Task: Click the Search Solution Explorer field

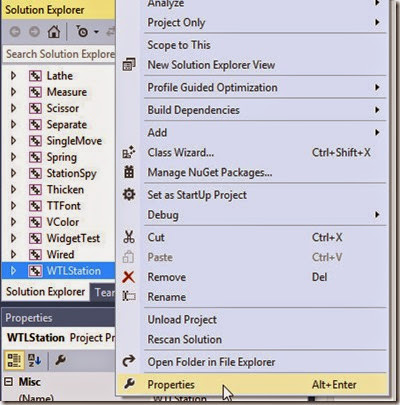Action: click(59, 54)
